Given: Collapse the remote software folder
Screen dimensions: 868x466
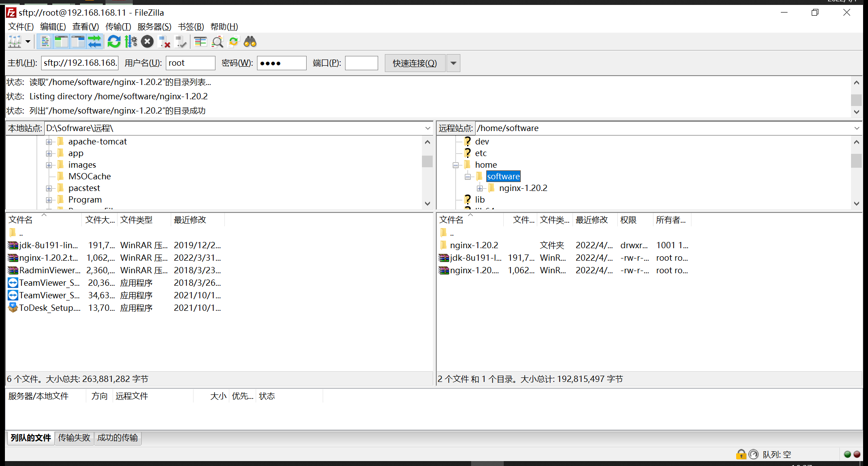Looking at the screenshot, I should coord(468,177).
